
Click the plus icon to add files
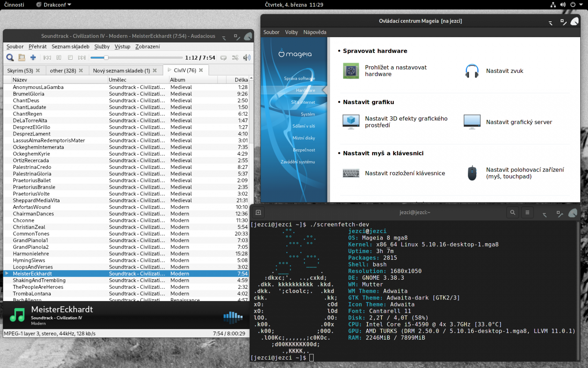(33, 57)
